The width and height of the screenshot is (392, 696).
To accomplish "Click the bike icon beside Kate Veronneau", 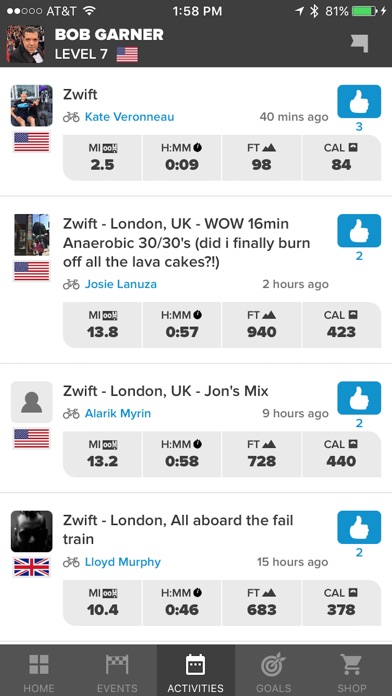I will click(71, 117).
